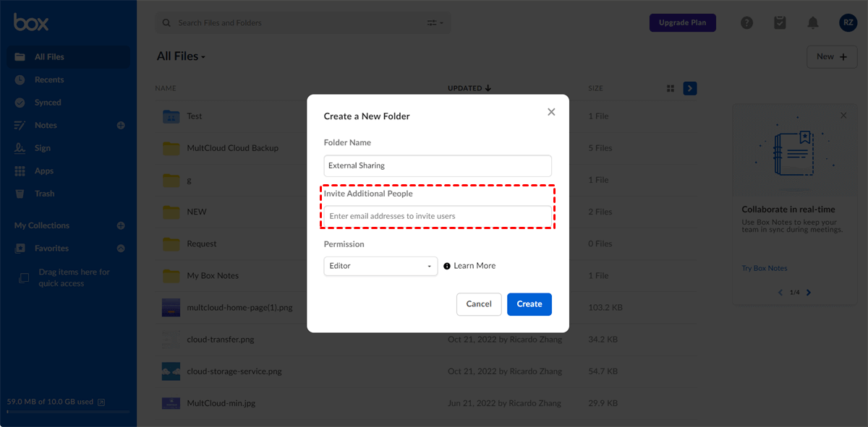The width and height of the screenshot is (868, 427).
Task: Click the add collection plus icon
Action: tap(121, 225)
